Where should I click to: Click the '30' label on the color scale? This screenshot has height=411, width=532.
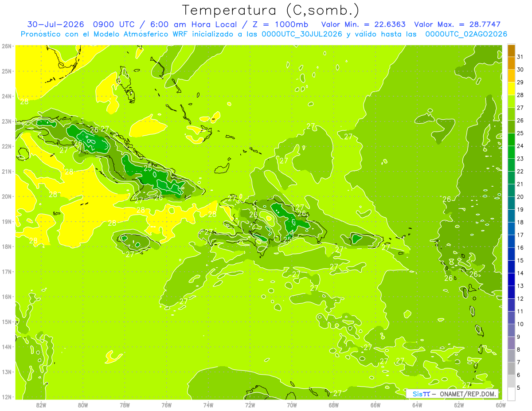coord(520,70)
